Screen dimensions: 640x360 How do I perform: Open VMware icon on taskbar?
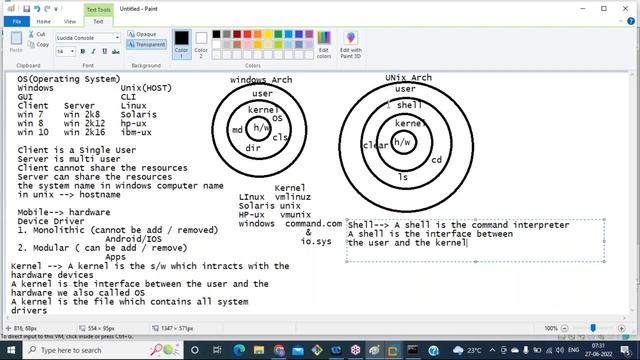click(393, 350)
